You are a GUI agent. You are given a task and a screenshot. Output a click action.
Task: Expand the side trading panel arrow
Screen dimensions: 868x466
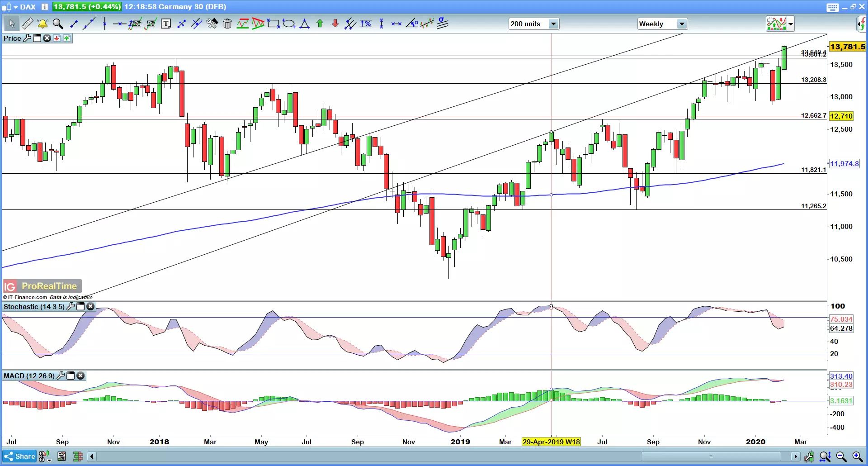(x=862, y=24)
